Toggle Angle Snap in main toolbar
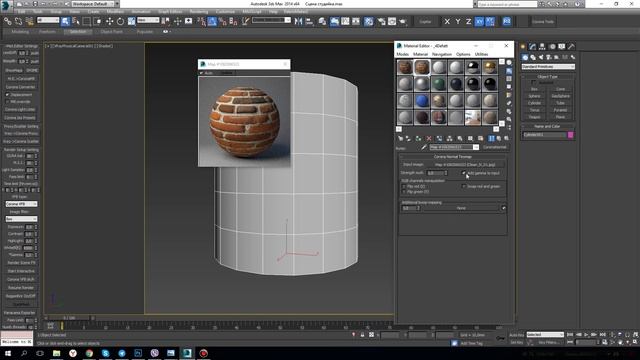This screenshot has height=360, width=640. click(x=212, y=21)
